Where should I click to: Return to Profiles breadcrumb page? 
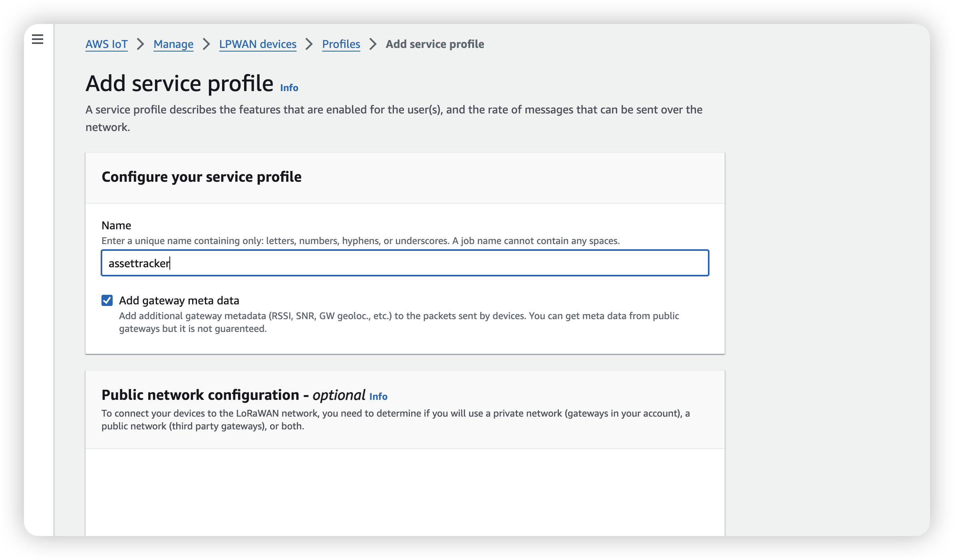(341, 44)
